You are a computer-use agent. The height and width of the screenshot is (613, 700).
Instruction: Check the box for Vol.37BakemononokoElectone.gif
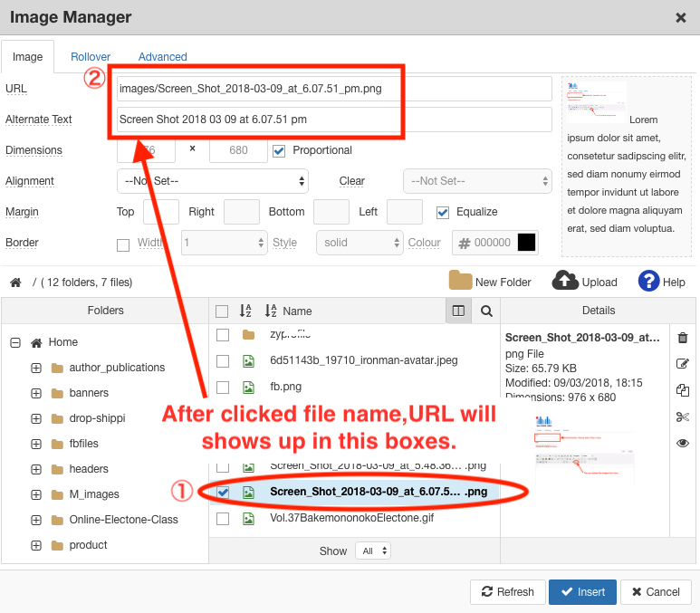point(223,519)
